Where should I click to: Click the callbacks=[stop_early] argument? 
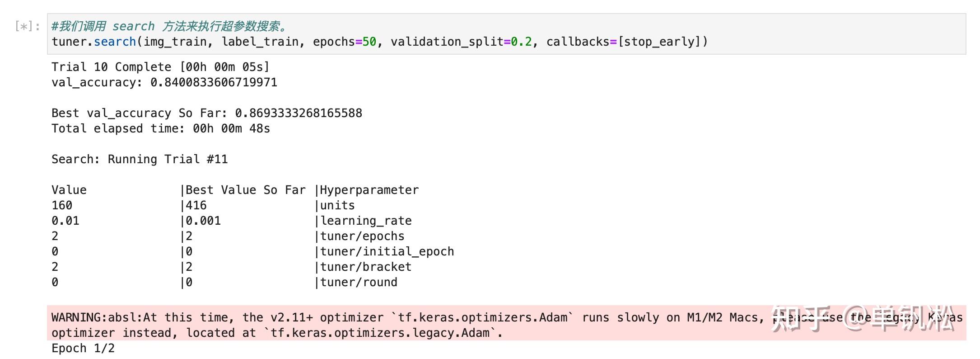coord(627,42)
